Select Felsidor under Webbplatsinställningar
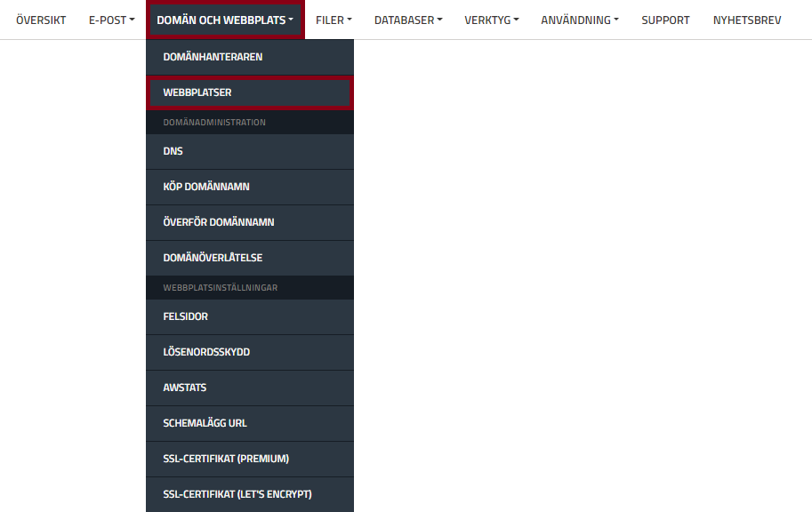Screen dimensions: 812x512 coord(250,316)
